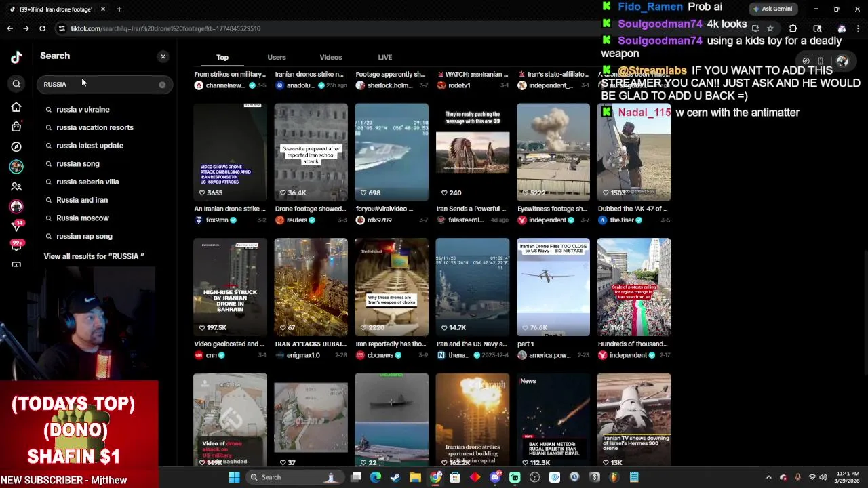Open a new browser tab

(x=119, y=9)
